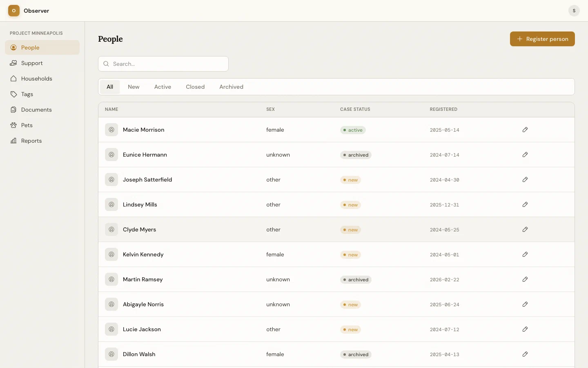
Task: Open the Documents section
Action: click(x=36, y=110)
